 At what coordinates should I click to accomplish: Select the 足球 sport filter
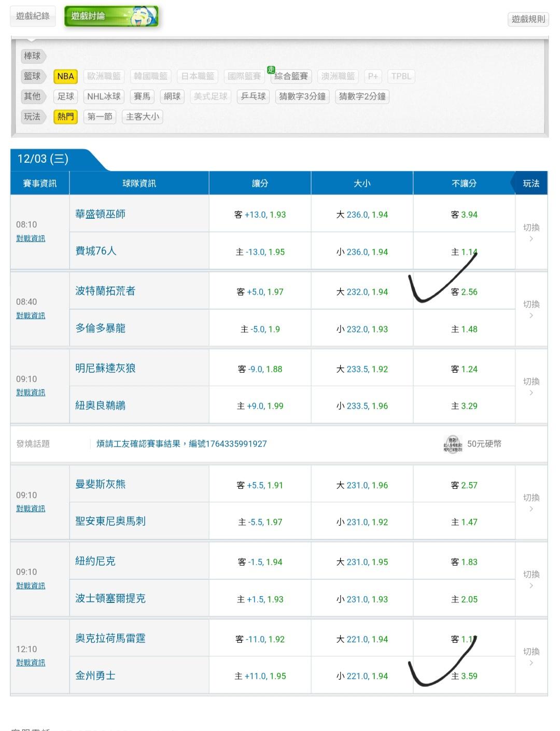point(65,96)
